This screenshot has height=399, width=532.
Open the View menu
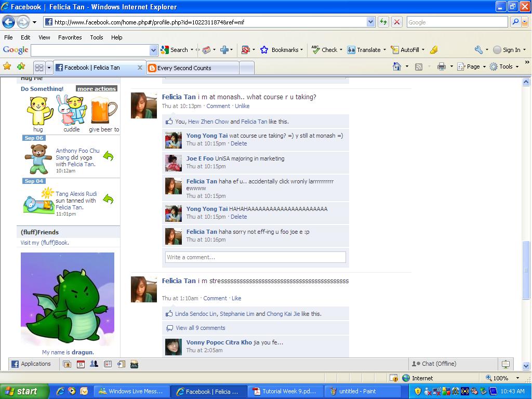(x=44, y=37)
